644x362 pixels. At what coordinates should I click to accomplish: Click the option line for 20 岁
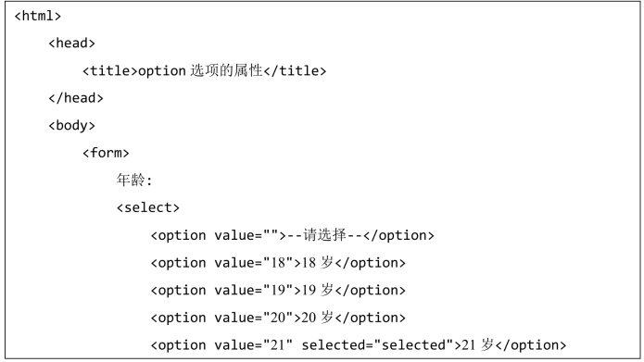[x=278, y=318]
